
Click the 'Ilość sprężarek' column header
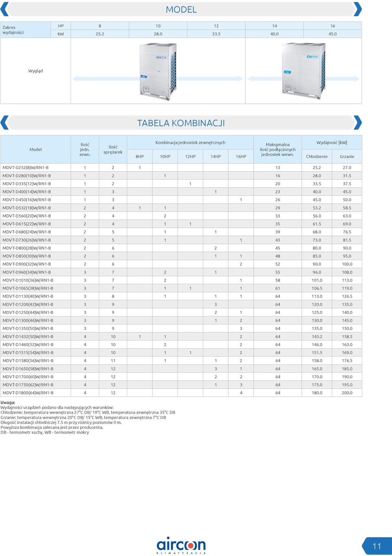click(x=113, y=150)
